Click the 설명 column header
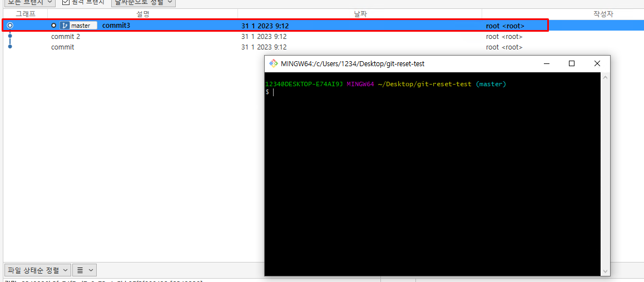 pyautogui.click(x=142, y=14)
